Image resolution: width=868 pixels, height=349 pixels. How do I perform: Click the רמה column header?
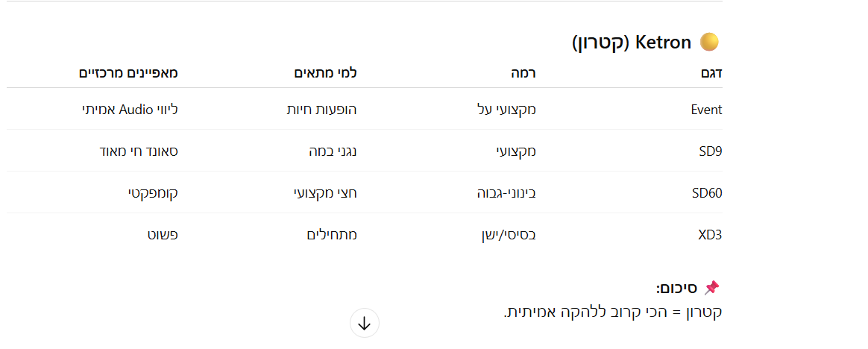pyautogui.click(x=523, y=73)
